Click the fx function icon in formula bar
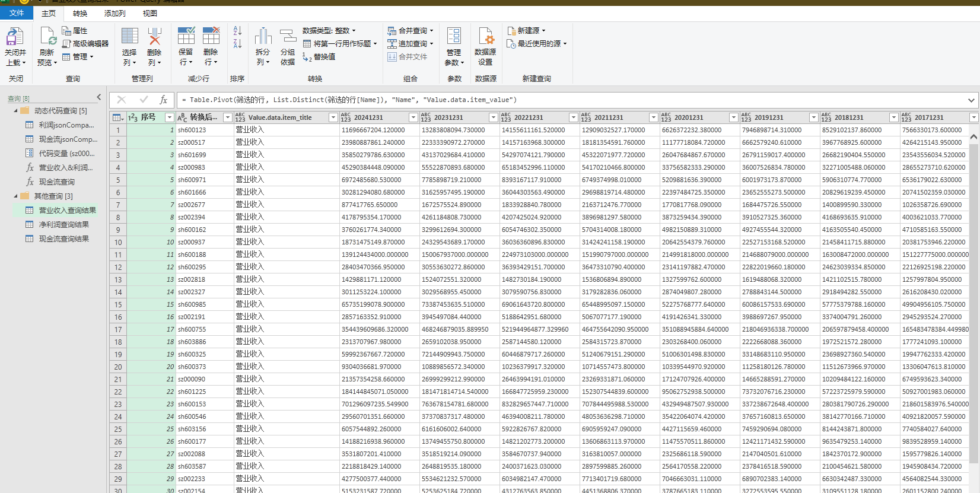Image resolution: width=980 pixels, height=493 pixels. point(164,100)
